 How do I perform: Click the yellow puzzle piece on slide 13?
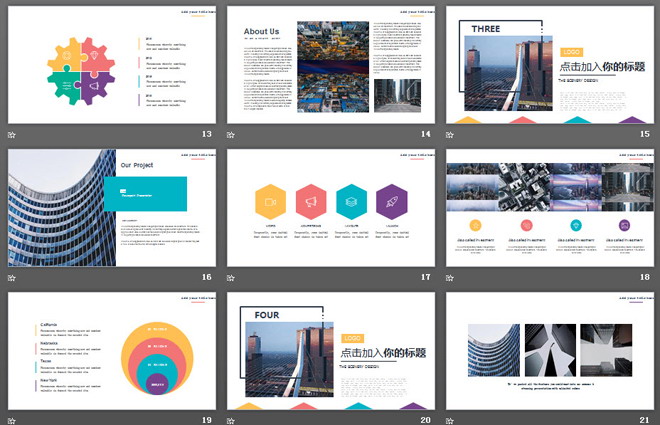point(65,55)
